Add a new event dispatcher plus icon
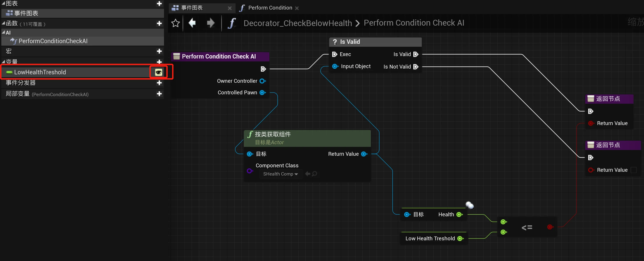The width and height of the screenshot is (644, 261). pos(159,83)
